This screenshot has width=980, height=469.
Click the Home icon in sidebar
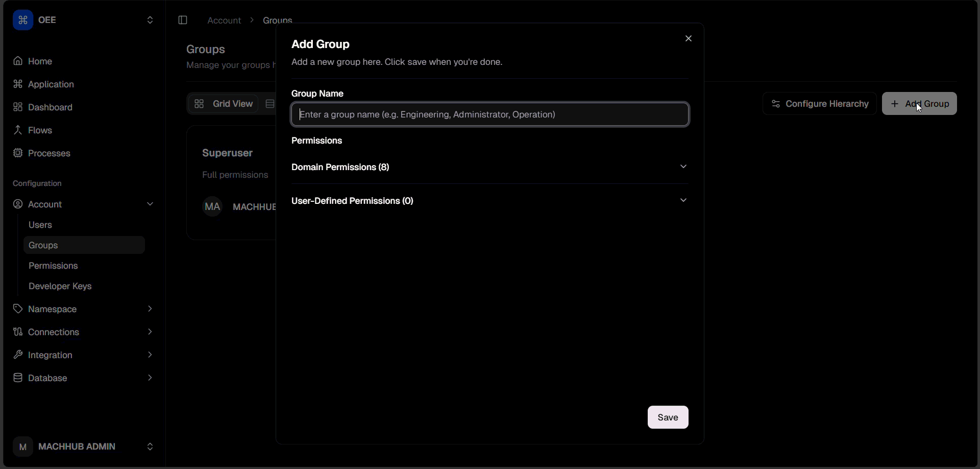point(18,61)
